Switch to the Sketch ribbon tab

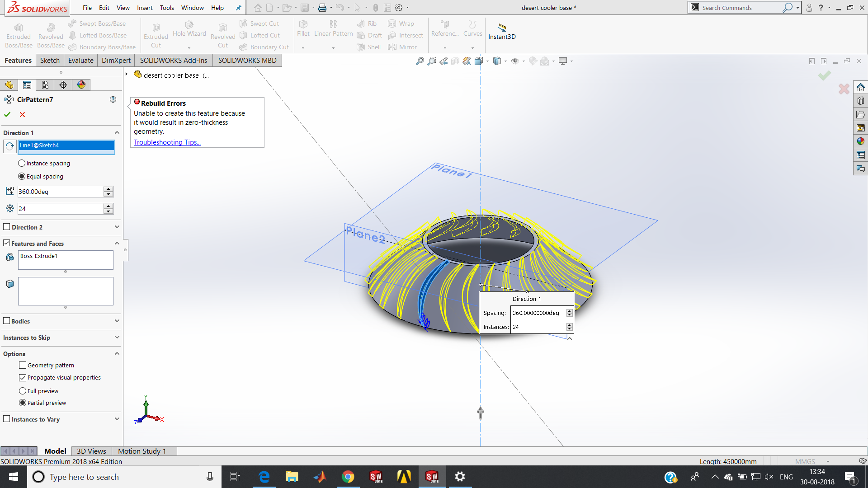pos(50,61)
